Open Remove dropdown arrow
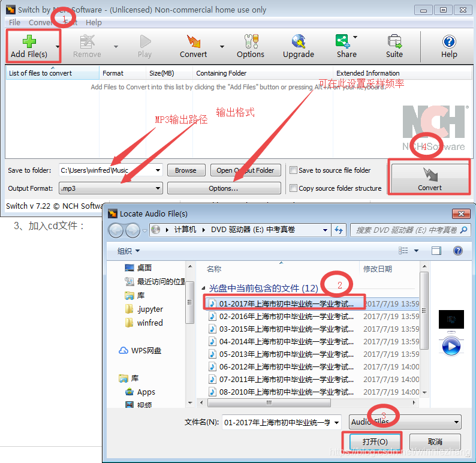 click(x=116, y=46)
